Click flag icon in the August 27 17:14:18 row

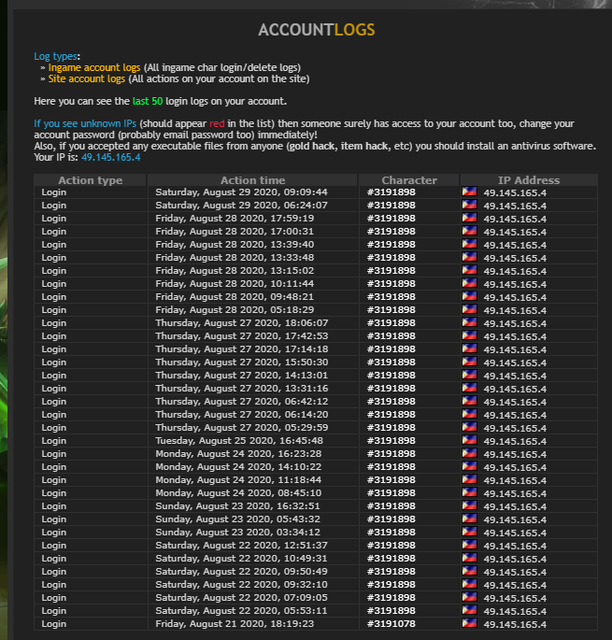(469, 348)
